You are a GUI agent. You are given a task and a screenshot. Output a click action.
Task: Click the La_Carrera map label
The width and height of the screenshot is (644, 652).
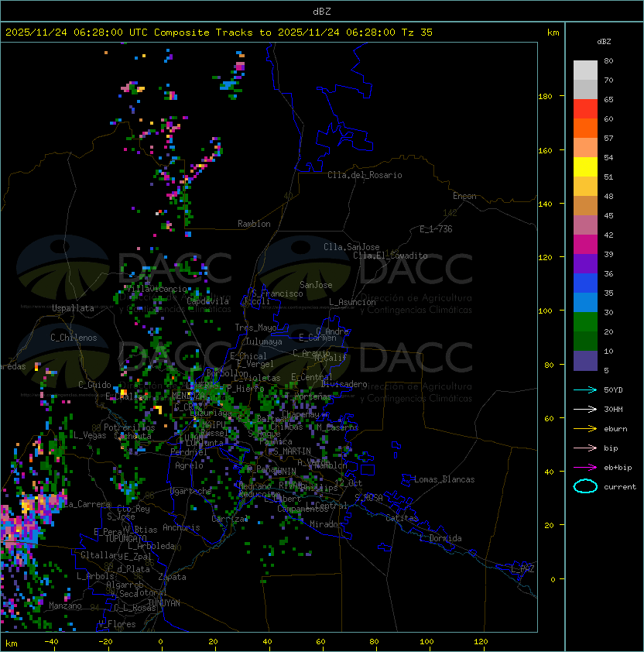click(87, 504)
